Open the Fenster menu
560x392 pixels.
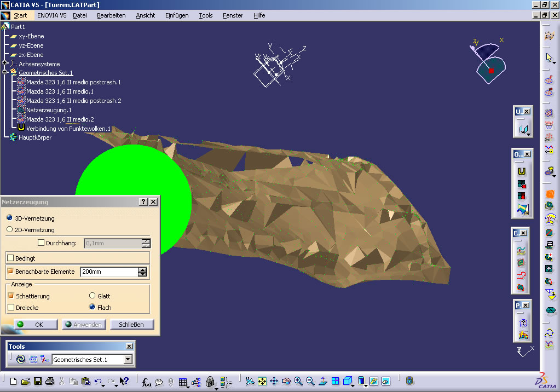coord(233,15)
